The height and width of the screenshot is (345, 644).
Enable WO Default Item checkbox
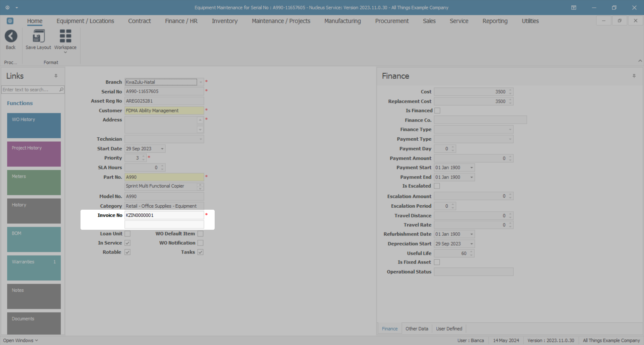pos(200,234)
